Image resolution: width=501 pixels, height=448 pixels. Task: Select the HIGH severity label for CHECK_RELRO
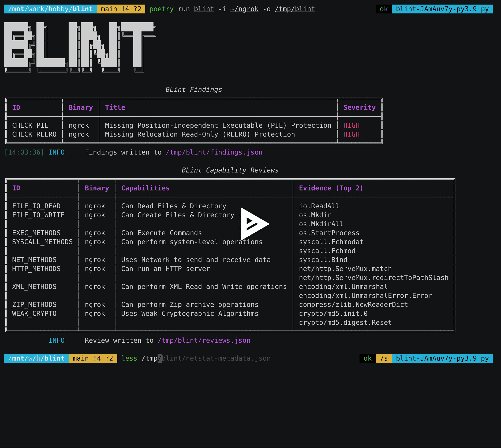351,134
